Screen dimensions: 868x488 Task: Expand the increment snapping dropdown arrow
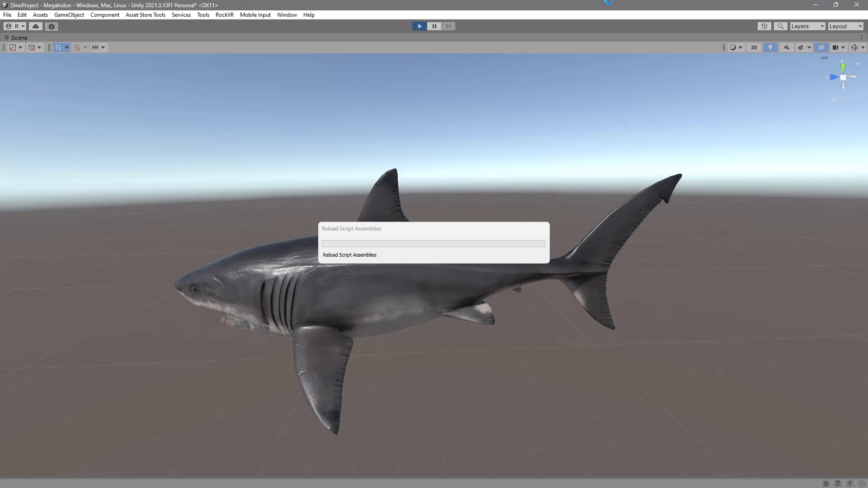point(103,47)
